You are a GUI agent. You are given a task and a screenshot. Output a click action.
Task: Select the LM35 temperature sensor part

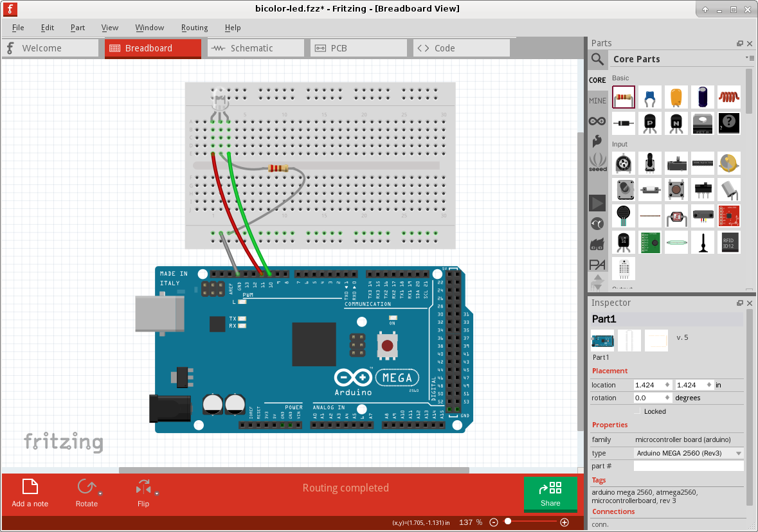[624, 242]
